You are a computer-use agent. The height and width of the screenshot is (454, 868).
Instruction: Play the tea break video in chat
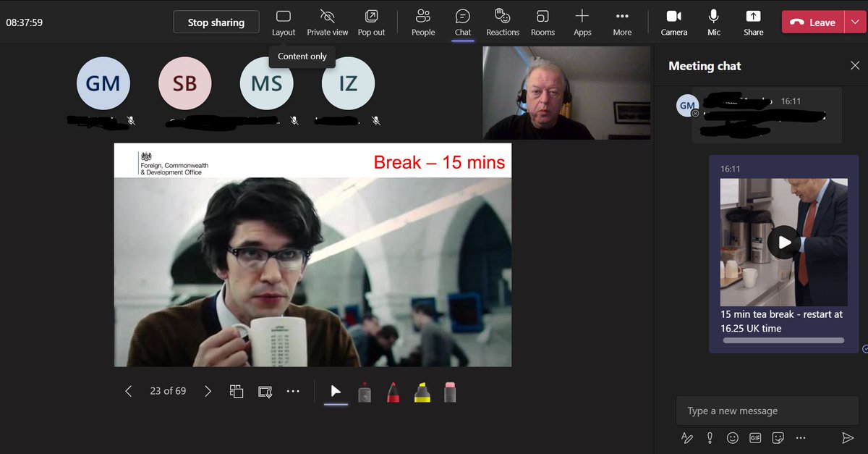coord(783,242)
